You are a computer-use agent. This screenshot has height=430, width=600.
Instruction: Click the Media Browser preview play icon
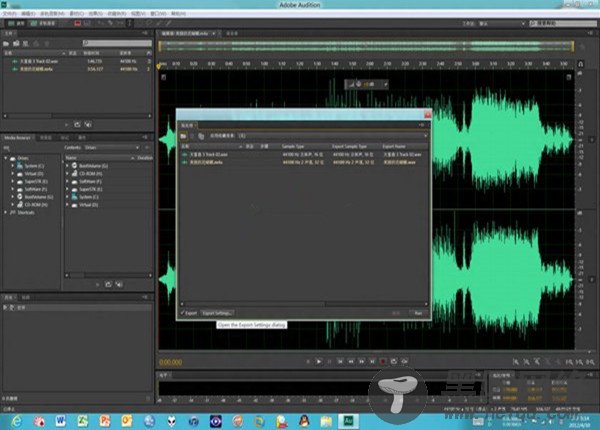click(97, 285)
